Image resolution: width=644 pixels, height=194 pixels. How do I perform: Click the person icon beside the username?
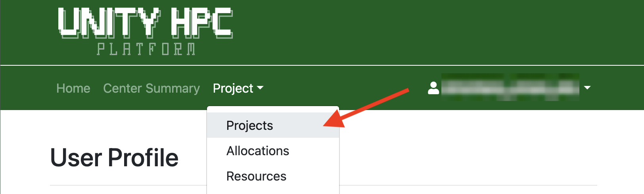click(x=433, y=88)
